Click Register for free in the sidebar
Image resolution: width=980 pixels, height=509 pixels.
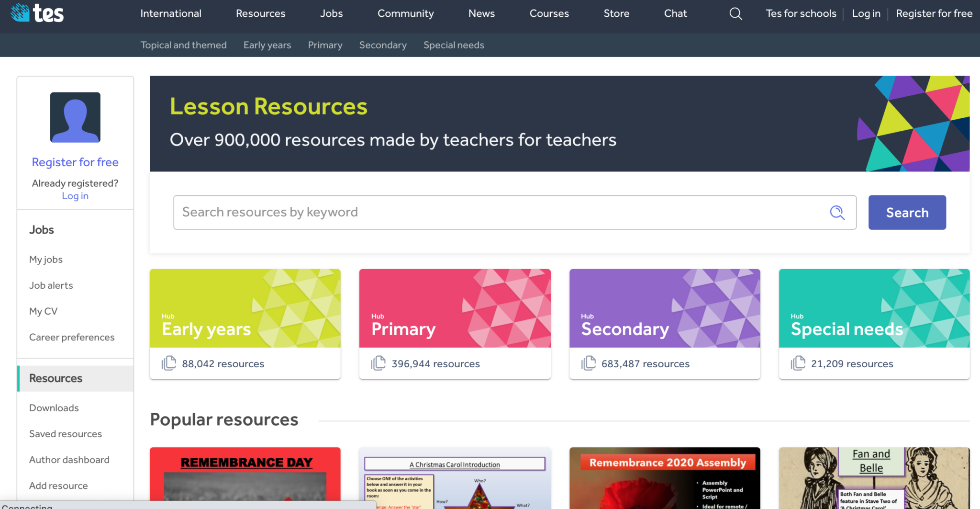coord(75,162)
